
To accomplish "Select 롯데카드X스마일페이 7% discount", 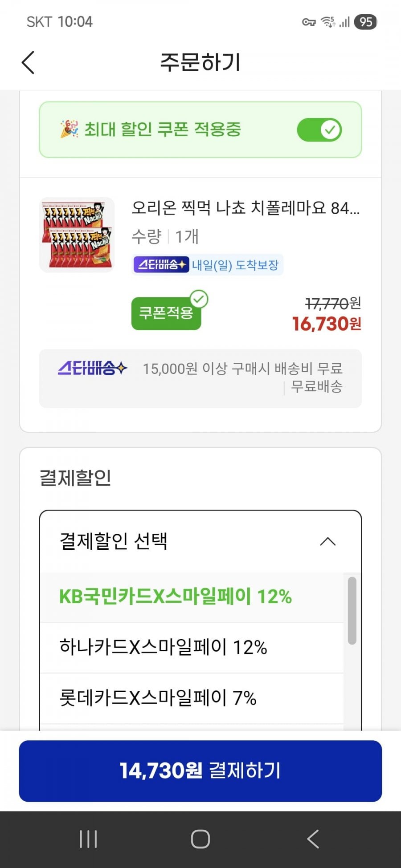I will coord(158,698).
